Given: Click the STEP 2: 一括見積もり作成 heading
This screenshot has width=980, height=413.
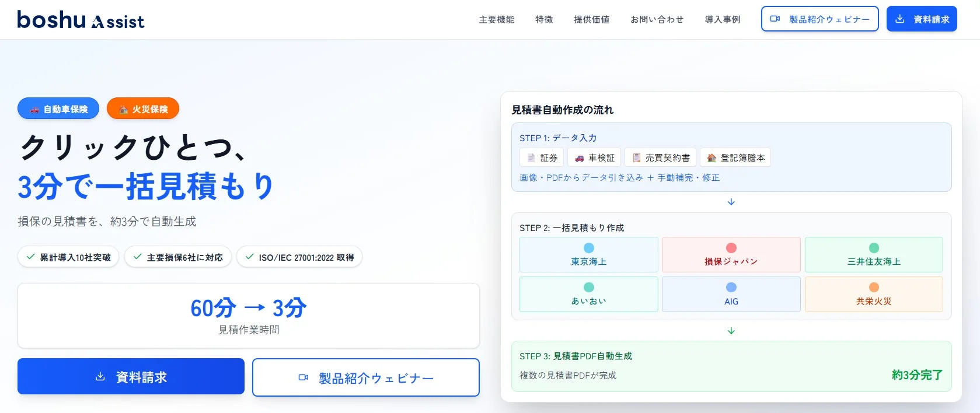Looking at the screenshot, I should point(571,228).
